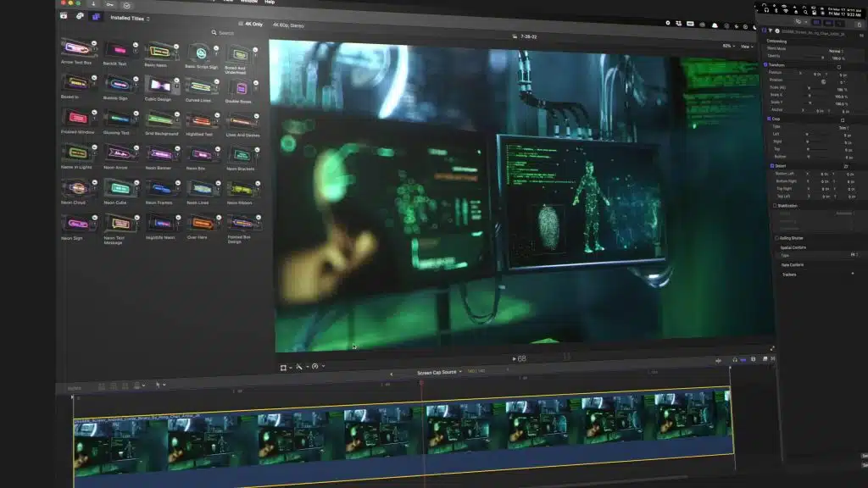Click the headphones icon in menu bar
Image resolution: width=868 pixels, height=488 pixels.
[x=766, y=9]
